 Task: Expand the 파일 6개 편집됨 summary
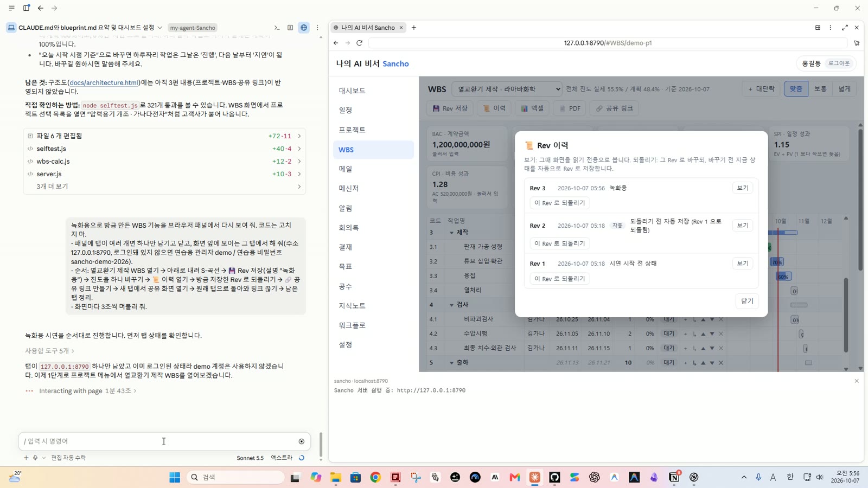[164, 136]
